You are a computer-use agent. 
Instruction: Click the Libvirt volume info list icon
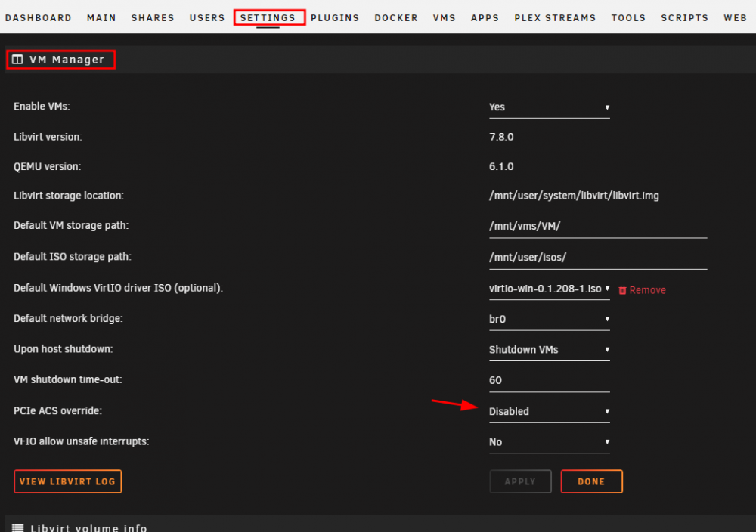click(x=18, y=528)
